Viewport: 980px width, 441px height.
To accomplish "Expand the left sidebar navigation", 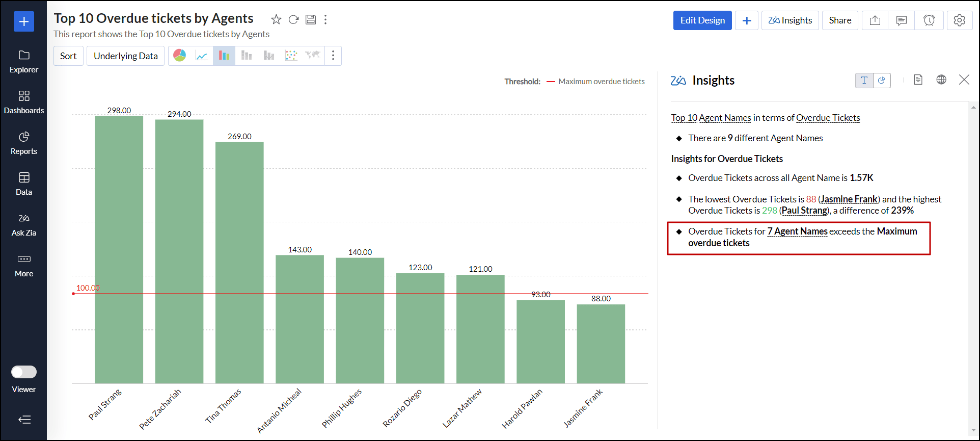I will [24, 420].
